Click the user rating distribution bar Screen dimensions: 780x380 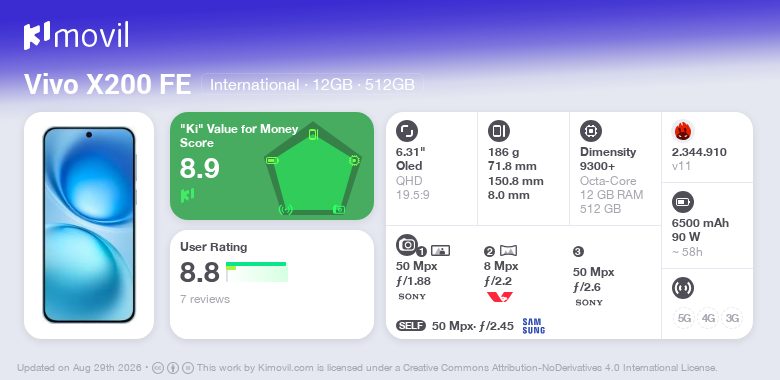click(x=257, y=272)
